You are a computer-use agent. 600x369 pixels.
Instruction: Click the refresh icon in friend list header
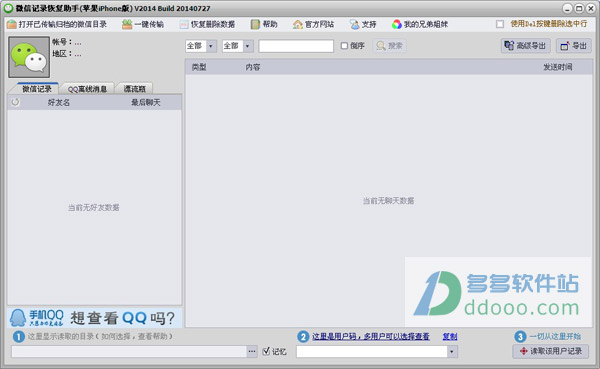(x=15, y=102)
